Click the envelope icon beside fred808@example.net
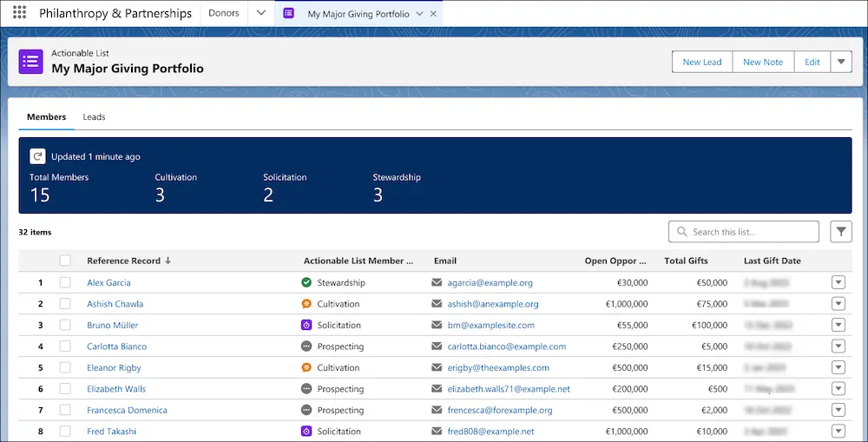 (437, 432)
